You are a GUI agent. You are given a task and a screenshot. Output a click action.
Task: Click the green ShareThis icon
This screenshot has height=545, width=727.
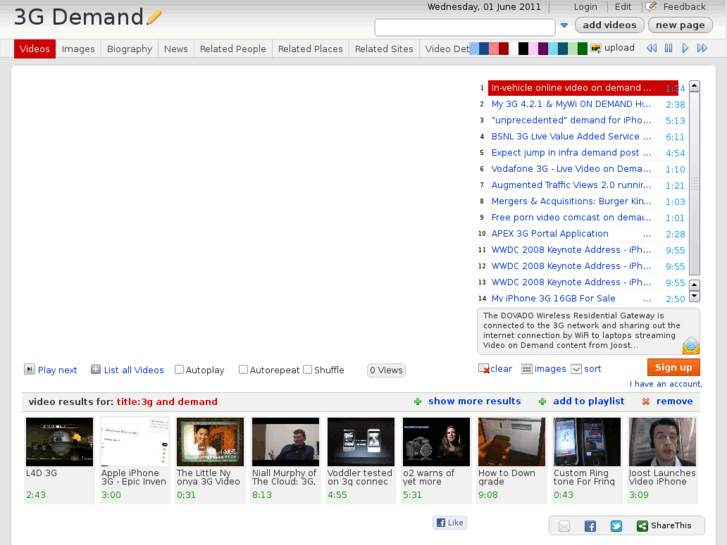pyautogui.click(x=642, y=526)
